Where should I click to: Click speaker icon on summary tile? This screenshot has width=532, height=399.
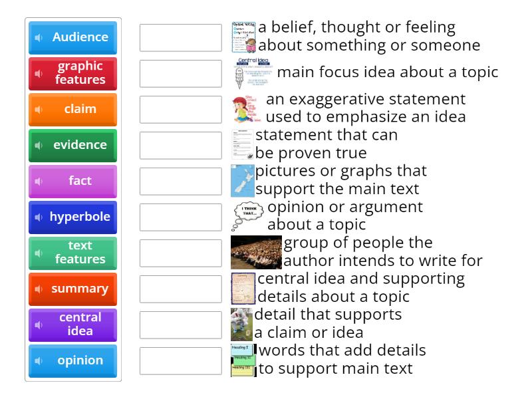pos(39,289)
